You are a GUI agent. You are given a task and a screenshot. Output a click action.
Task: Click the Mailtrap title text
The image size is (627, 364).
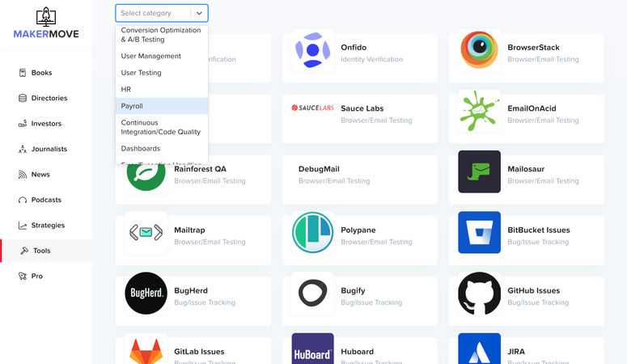tap(189, 230)
